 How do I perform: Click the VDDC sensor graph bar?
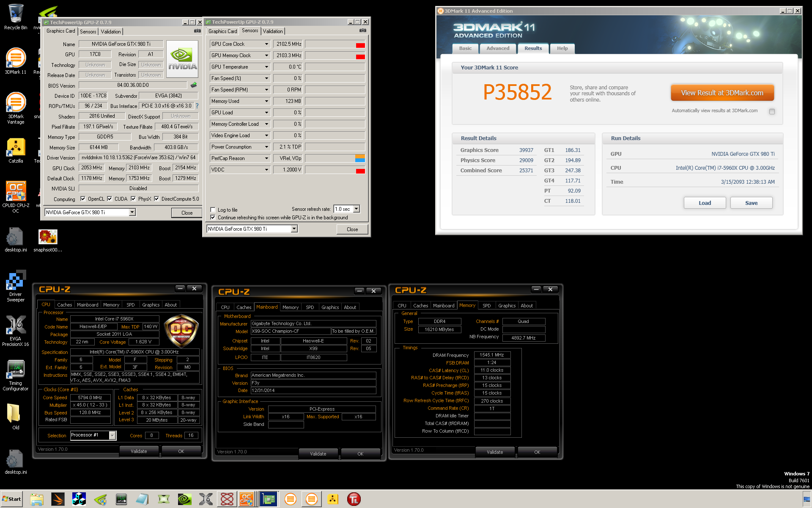pos(335,170)
